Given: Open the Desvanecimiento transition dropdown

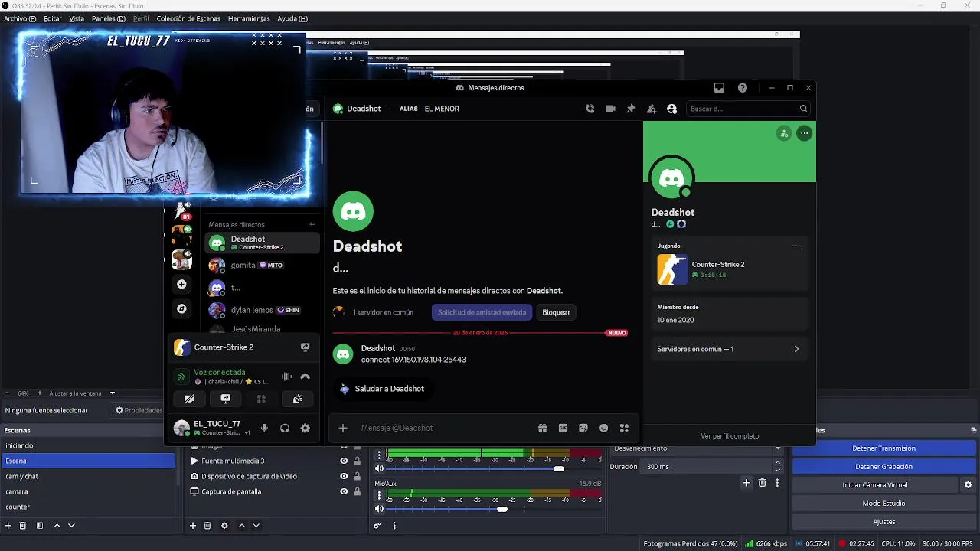Looking at the screenshot, I should tap(697, 448).
